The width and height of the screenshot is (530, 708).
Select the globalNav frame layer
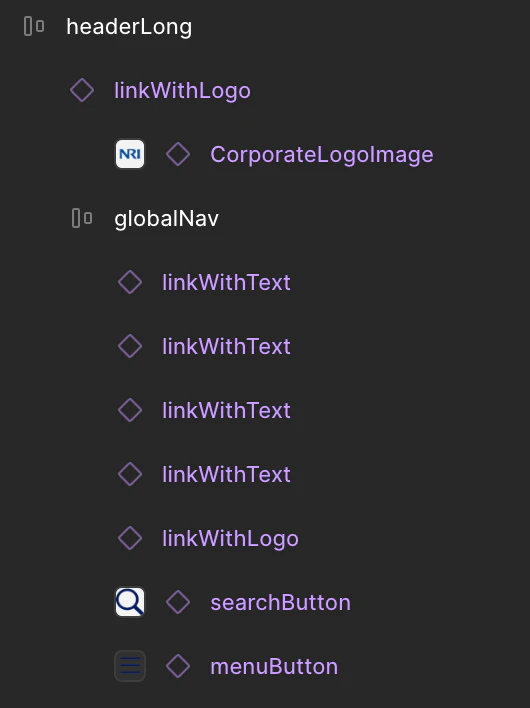[x=167, y=219]
